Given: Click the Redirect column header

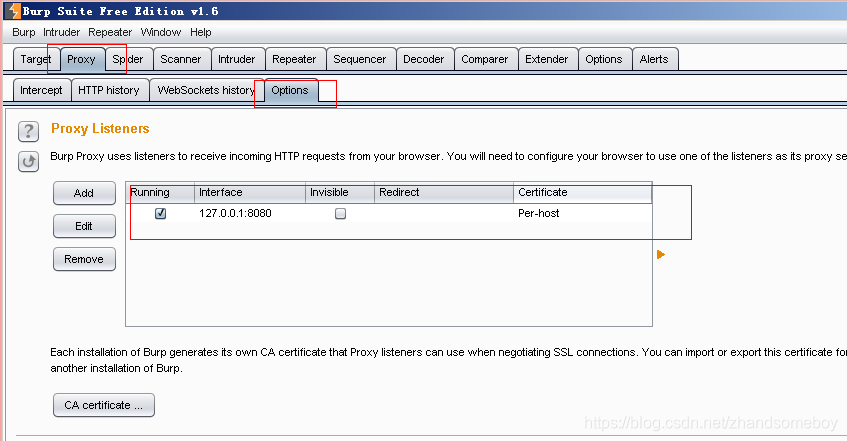Looking at the screenshot, I should click(x=444, y=192).
